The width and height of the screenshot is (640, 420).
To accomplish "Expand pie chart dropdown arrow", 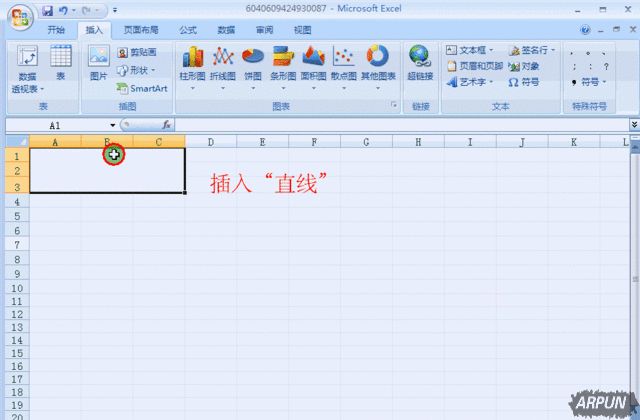I will click(253, 88).
